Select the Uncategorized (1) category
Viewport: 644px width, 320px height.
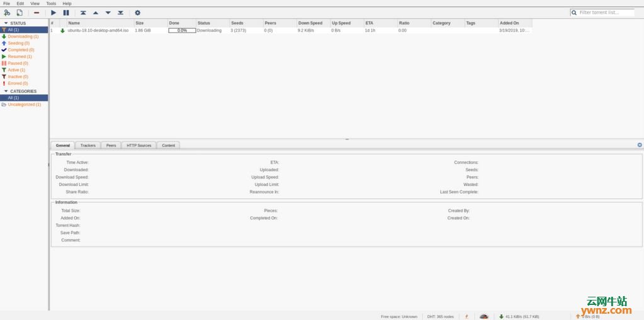(24, 104)
